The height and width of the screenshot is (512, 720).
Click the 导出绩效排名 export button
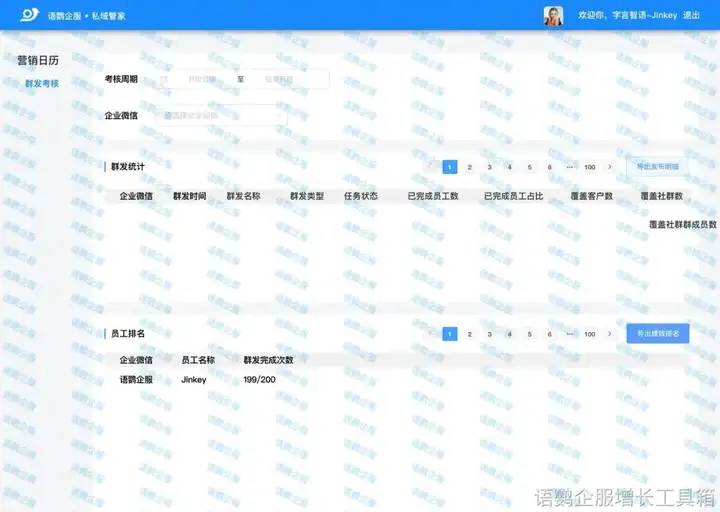[x=657, y=334]
